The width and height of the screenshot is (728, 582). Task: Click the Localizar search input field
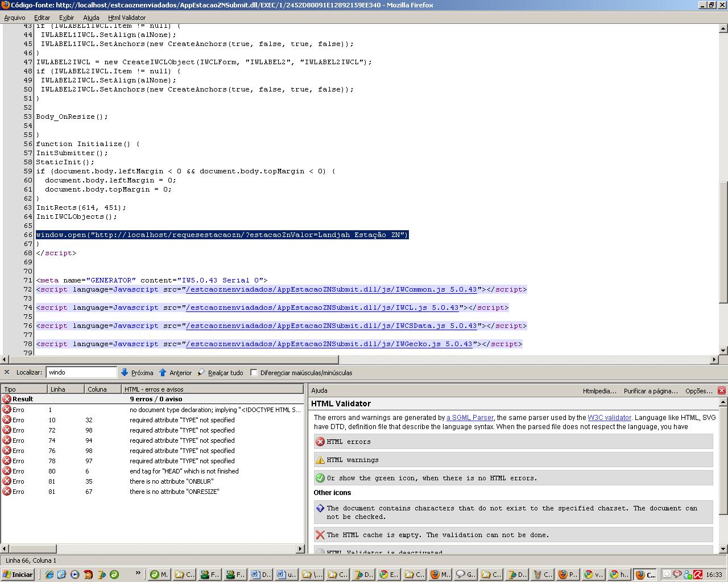click(x=81, y=372)
